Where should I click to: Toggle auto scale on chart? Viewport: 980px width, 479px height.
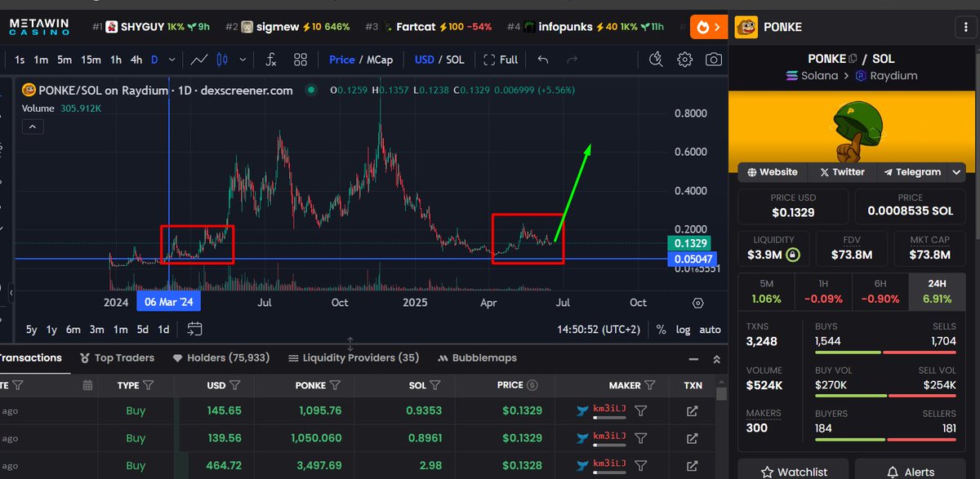tap(710, 330)
